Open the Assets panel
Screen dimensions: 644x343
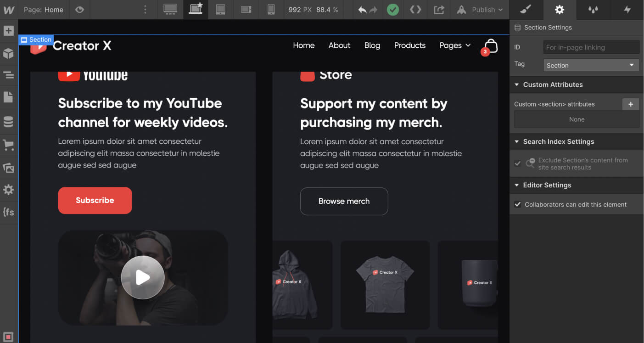tap(8, 168)
